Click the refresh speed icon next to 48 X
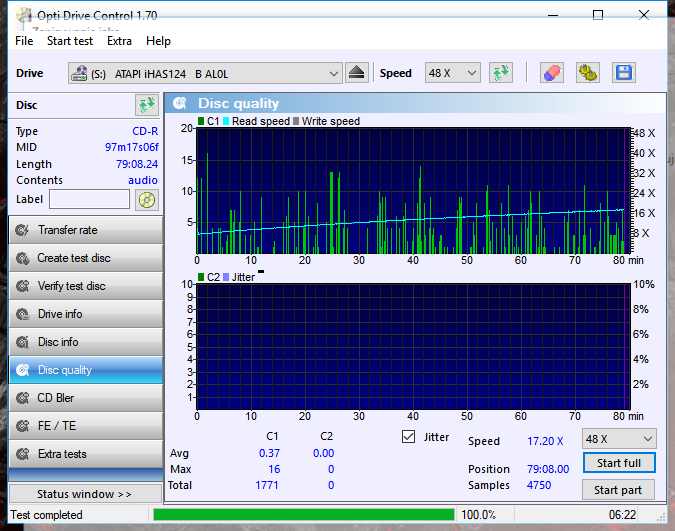675x531 pixels. pyautogui.click(x=501, y=73)
